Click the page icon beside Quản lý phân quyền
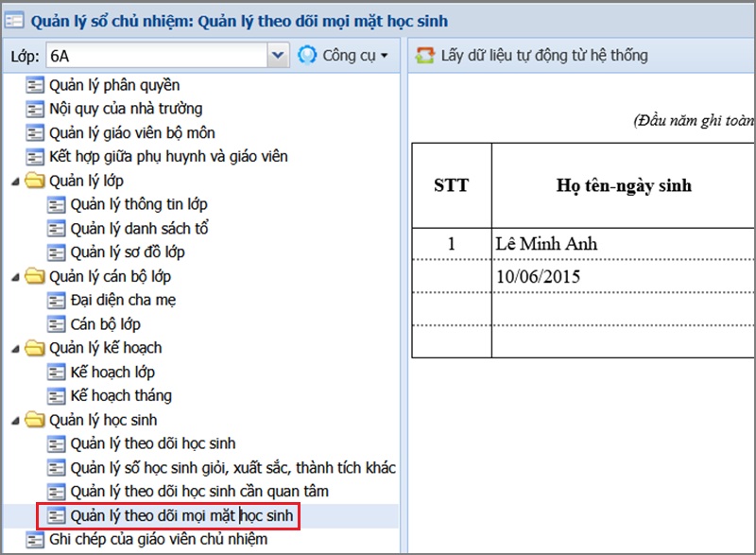The image size is (756, 555). click(x=35, y=85)
